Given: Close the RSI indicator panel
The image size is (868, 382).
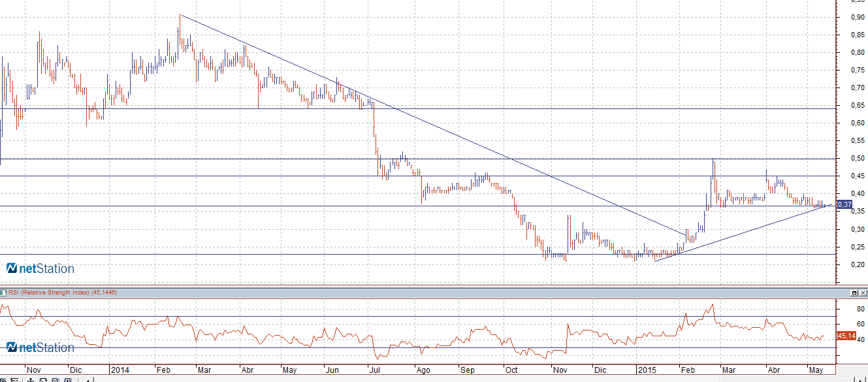Looking at the screenshot, I should pos(862,293).
